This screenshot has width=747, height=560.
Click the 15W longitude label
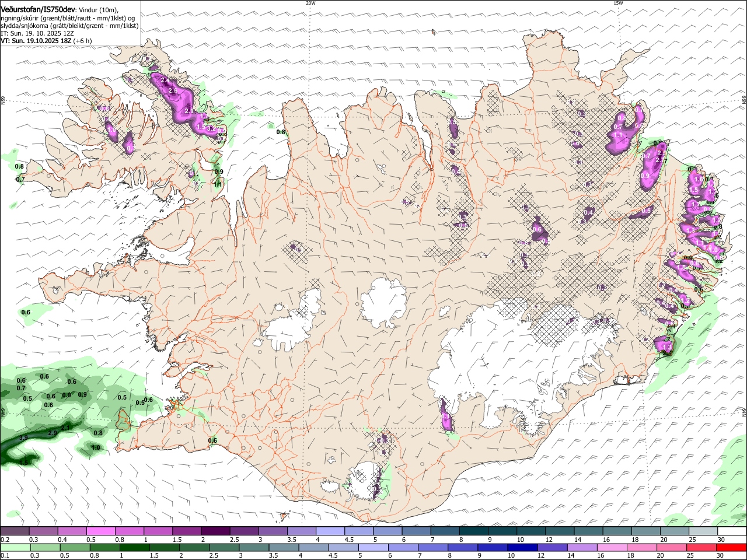(618, 3)
